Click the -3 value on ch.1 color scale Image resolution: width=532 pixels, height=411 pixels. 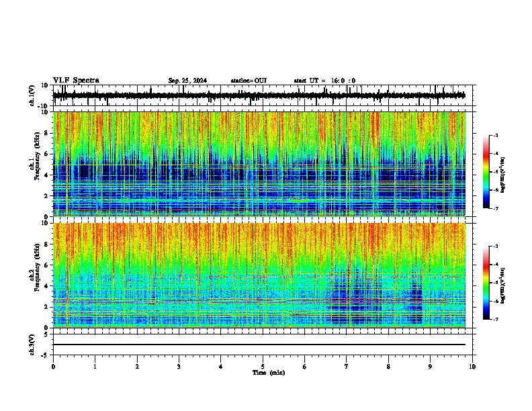(x=496, y=136)
